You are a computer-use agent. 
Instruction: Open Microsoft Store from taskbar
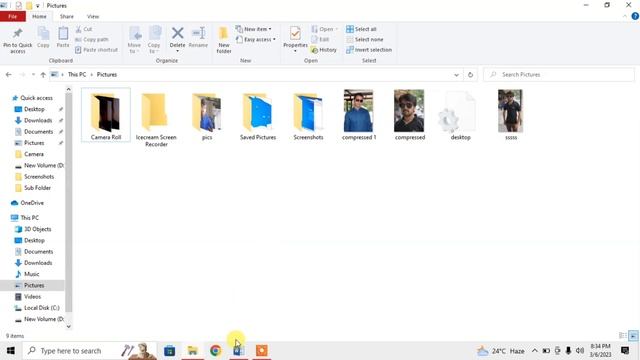coord(169,351)
